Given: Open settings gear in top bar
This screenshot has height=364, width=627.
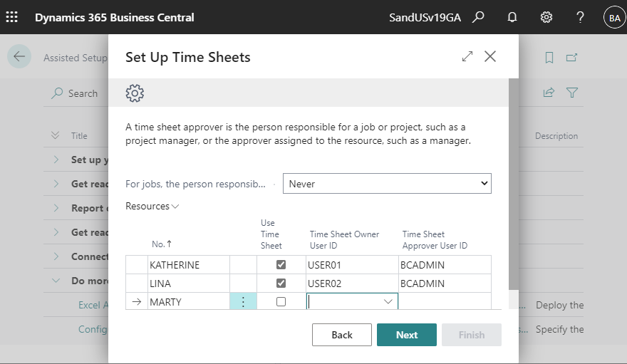Looking at the screenshot, I should click(x=546, y=17).
